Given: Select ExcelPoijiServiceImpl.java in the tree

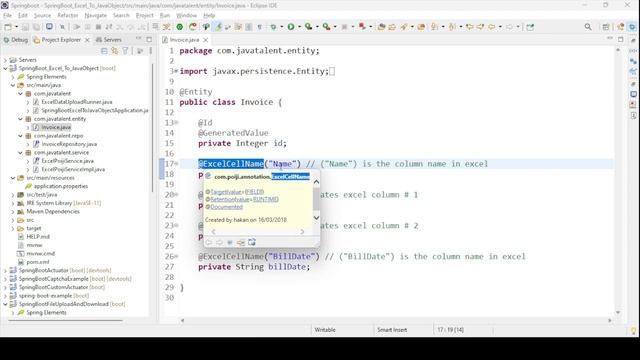Looking at the screenshot, I should point(73,169).
